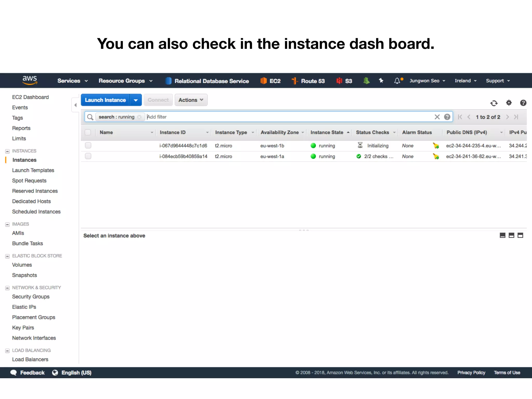Open the Privacy Policy link
Viewport: 532px width, 399px height.
pyautogui.click(x=471, y=373)
